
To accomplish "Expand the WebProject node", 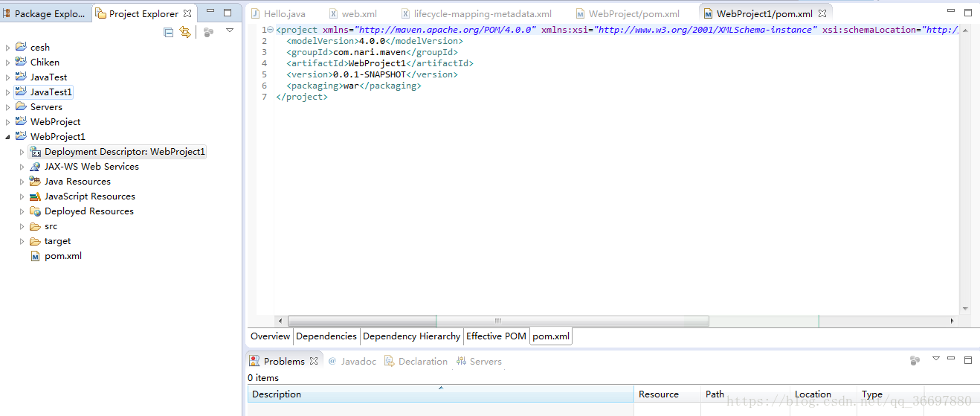I will [x=8, y=122].
